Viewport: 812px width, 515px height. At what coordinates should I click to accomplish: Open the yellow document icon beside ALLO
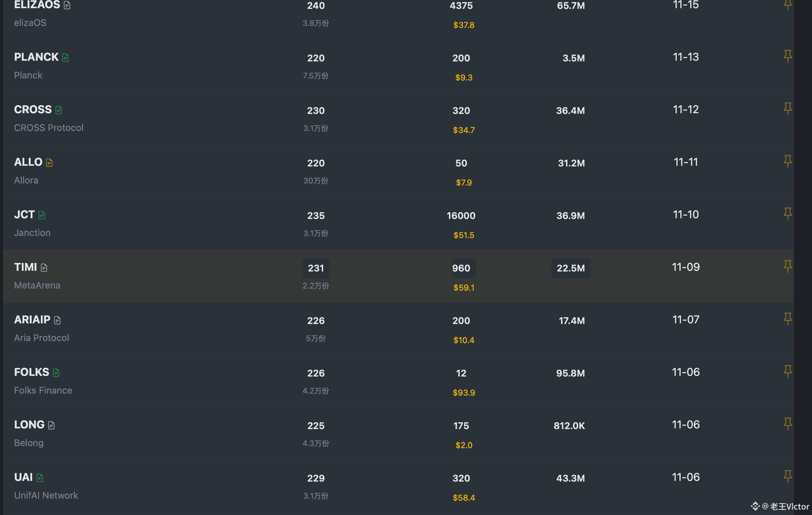click(x=49, y=163)
